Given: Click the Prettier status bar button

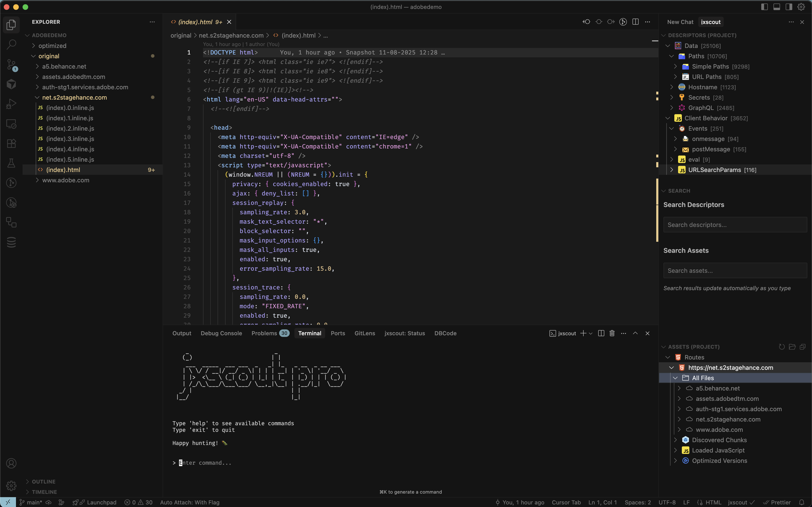Looking at the screenshot, I should click(777, 502).
